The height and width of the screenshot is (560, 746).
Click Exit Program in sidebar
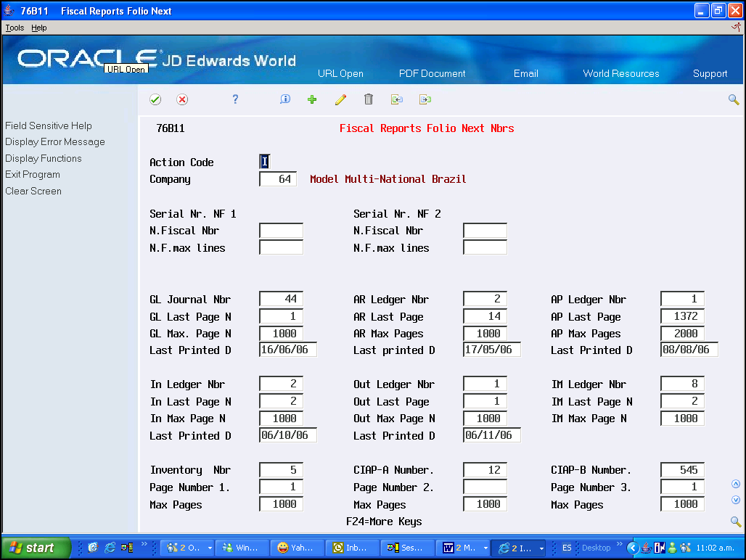tap(33, 175)
